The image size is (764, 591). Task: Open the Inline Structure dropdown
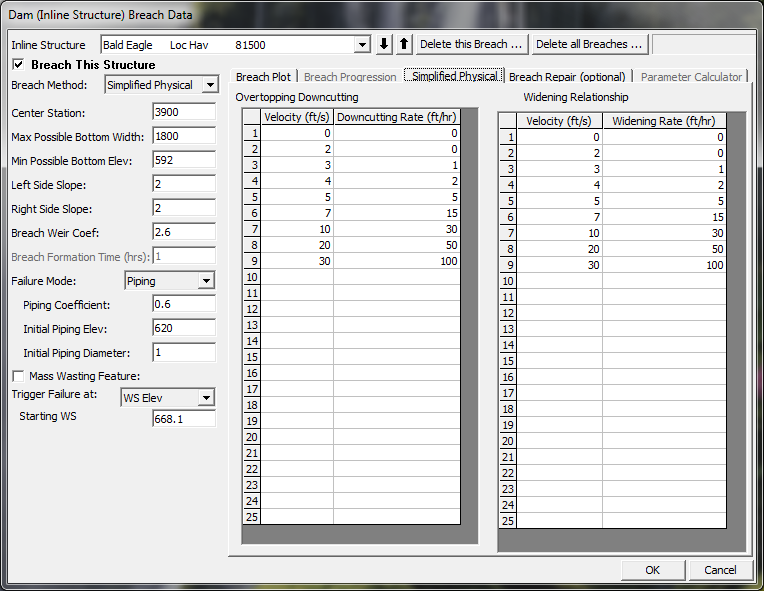coord(362,45)
